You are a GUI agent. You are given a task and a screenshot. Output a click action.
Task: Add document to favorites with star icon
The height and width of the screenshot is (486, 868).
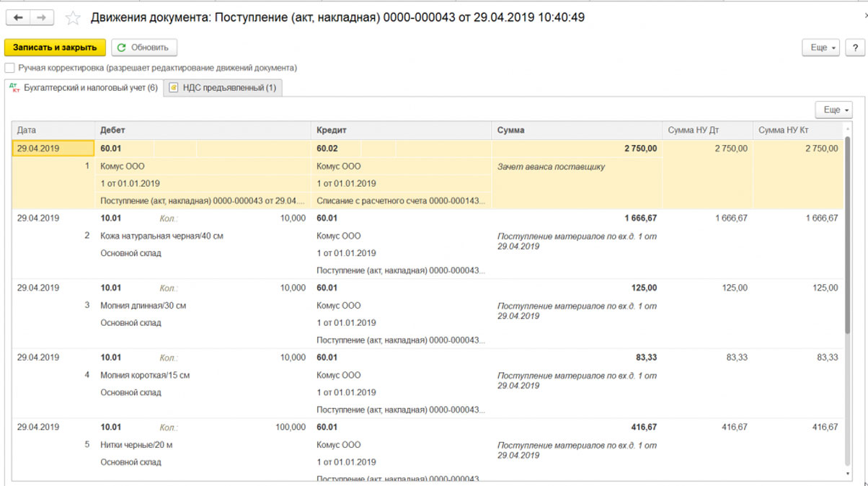click(73, 18)
